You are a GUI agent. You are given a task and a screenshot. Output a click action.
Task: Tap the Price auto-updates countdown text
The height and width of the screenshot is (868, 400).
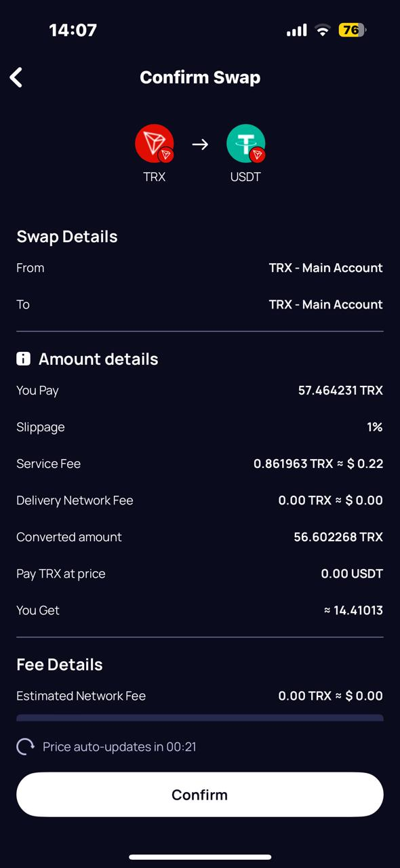point(119,747)
